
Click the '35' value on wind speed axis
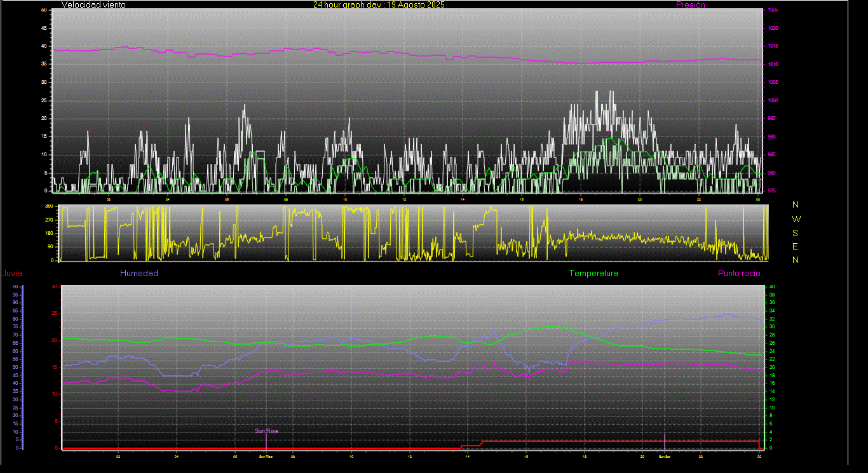pyautogui.click(x=44, y=64)
